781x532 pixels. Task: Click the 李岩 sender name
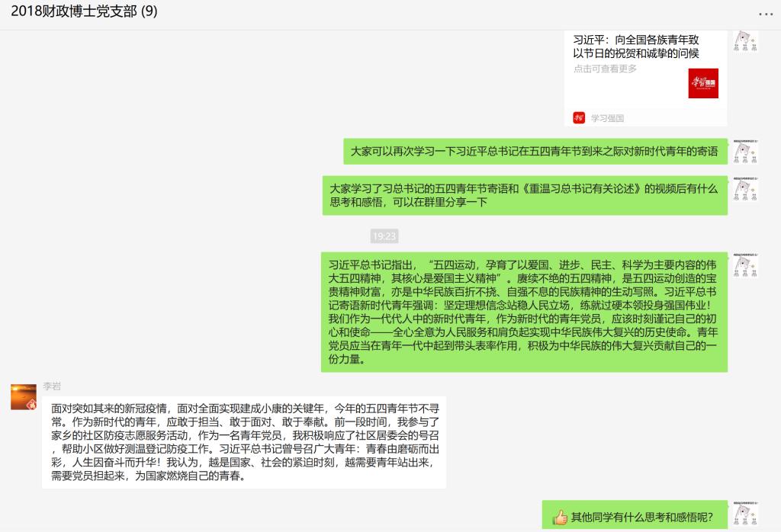click(x=51, y=386)
